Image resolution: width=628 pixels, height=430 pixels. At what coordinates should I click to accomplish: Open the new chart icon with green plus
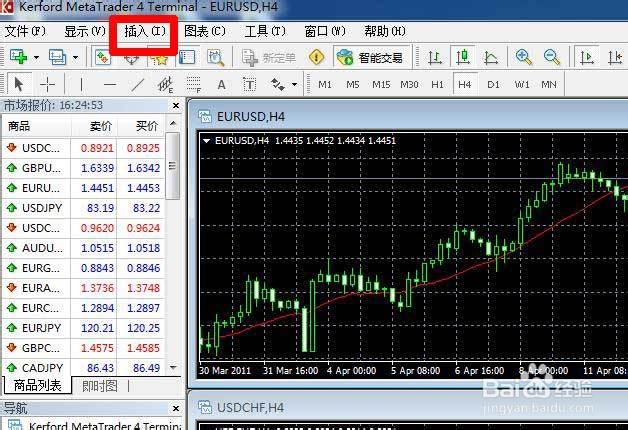[x=18, y=57]
